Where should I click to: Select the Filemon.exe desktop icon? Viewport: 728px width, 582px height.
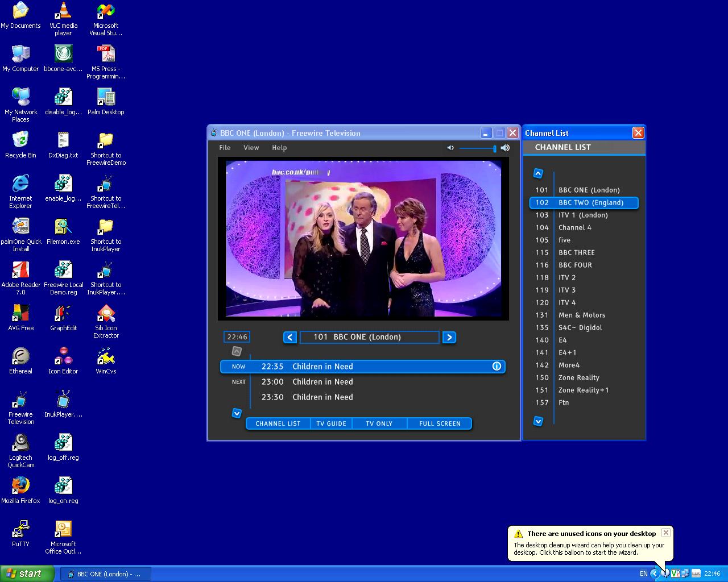point(63,232)
